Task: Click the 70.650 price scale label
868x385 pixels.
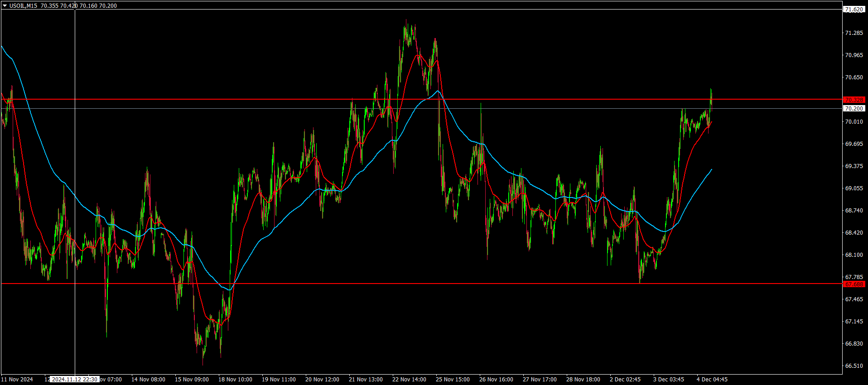Action: pyautogui.click(x=854, y=77)
